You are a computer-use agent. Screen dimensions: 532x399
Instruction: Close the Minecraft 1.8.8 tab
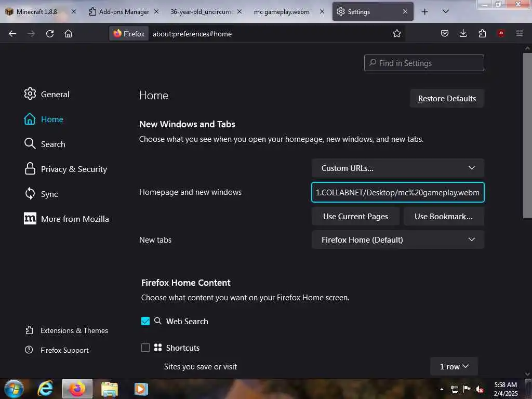pos(74,11)
